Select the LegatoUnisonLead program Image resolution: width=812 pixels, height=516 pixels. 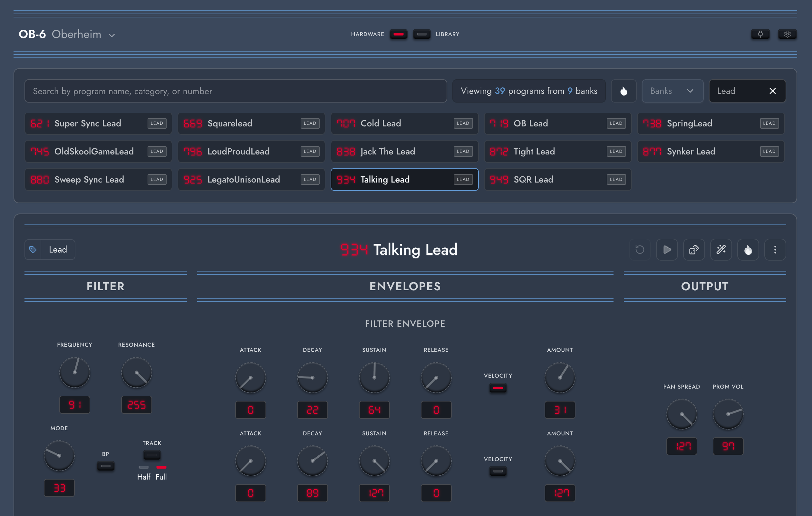[251, 179]
